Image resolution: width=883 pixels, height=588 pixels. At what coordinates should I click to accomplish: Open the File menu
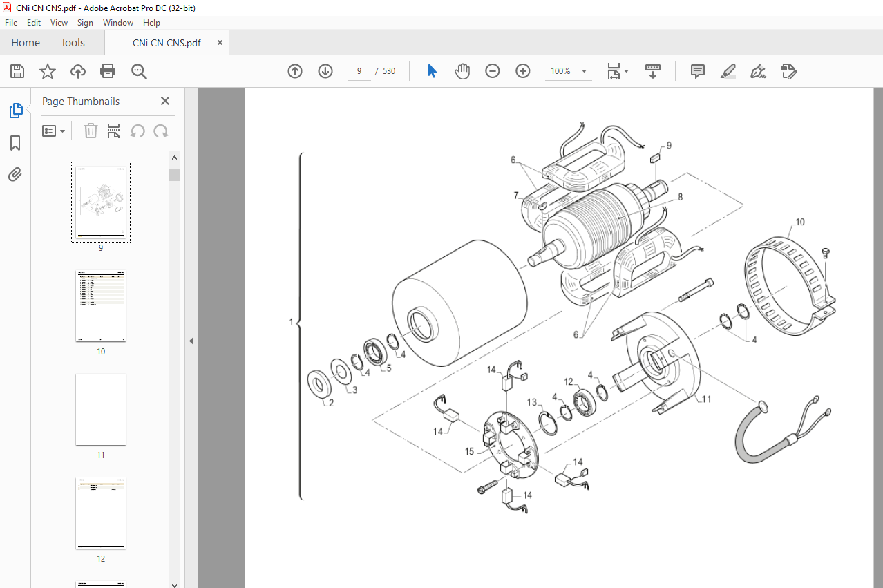(x=11, y=23)
